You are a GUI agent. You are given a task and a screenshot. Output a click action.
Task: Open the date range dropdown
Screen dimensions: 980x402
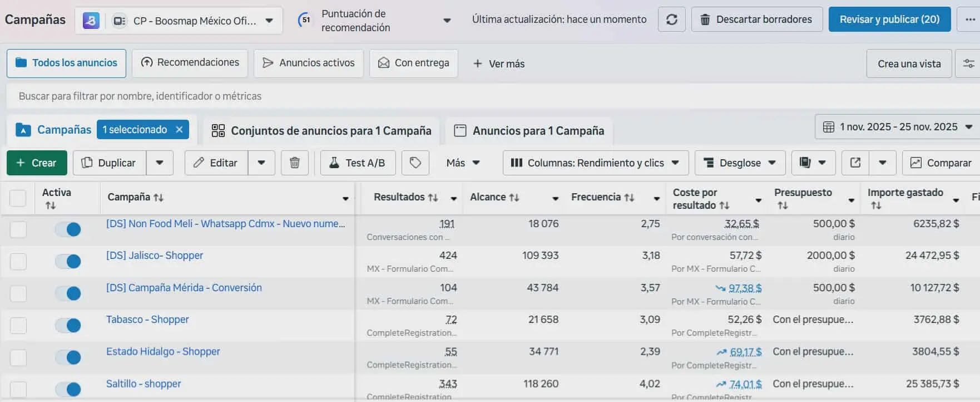[x=897, y=127]
